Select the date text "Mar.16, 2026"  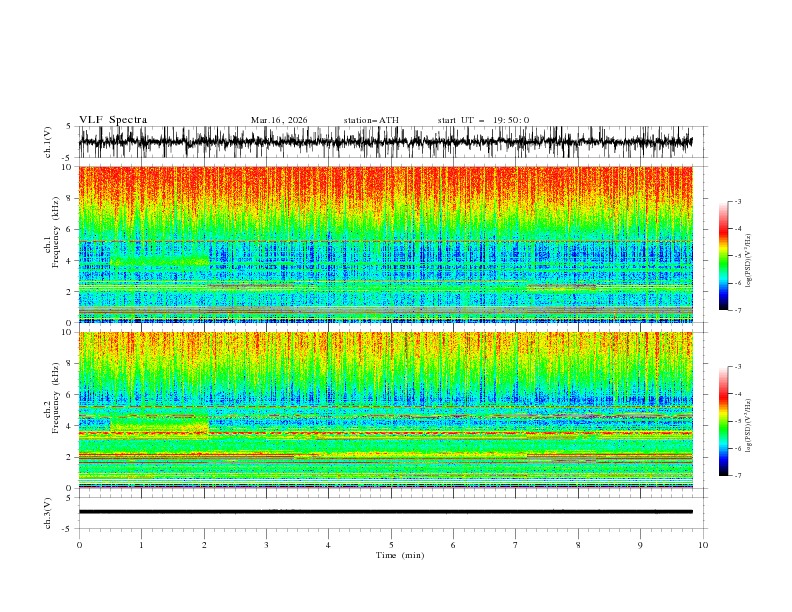[x=279, y=120]
